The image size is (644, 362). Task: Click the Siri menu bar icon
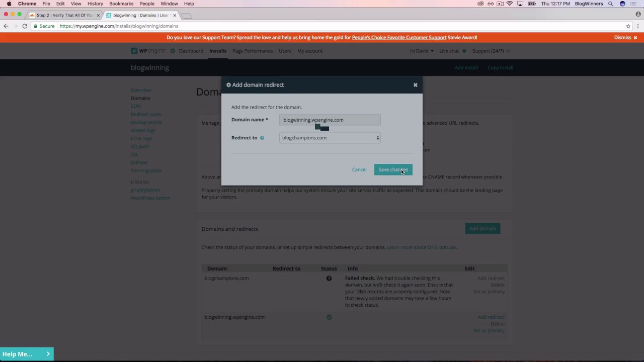click(x=622, y=4)
